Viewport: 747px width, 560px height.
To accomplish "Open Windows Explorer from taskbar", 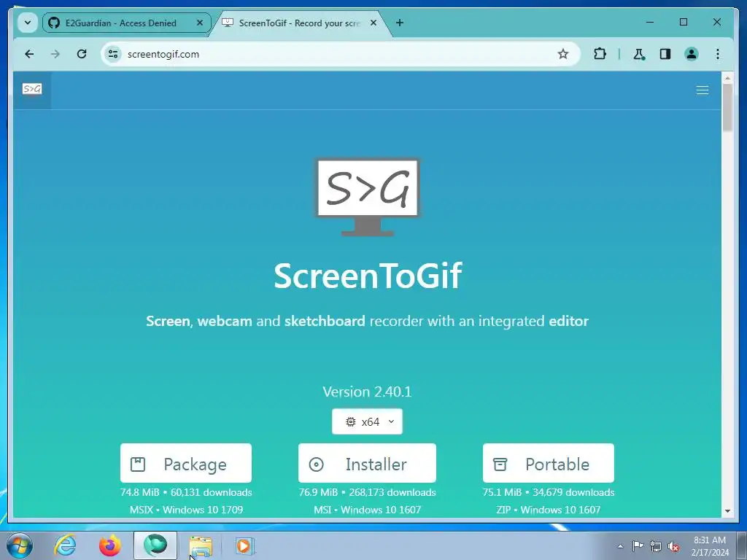I will click(x=201, y=546).
